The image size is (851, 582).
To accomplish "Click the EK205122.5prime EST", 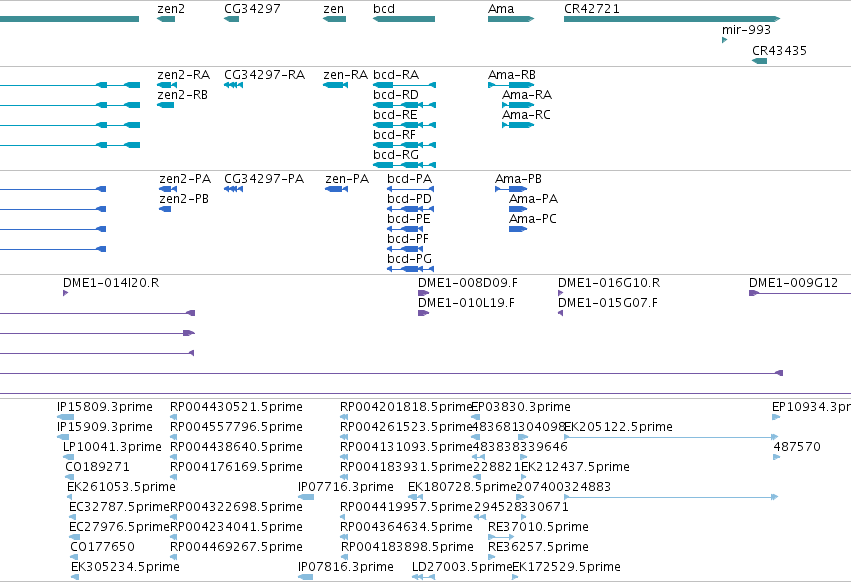I will (x=671, y=437).
